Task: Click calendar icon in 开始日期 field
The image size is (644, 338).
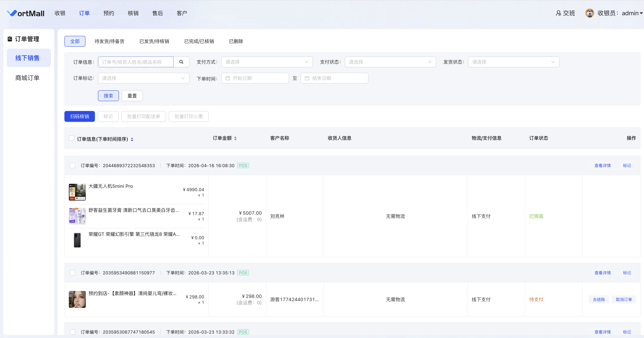Action: tap(228, 78)
